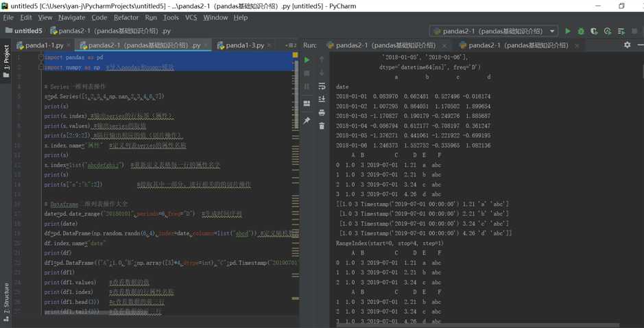Open the VCS menu
The image size is (644, 328).
191,17
